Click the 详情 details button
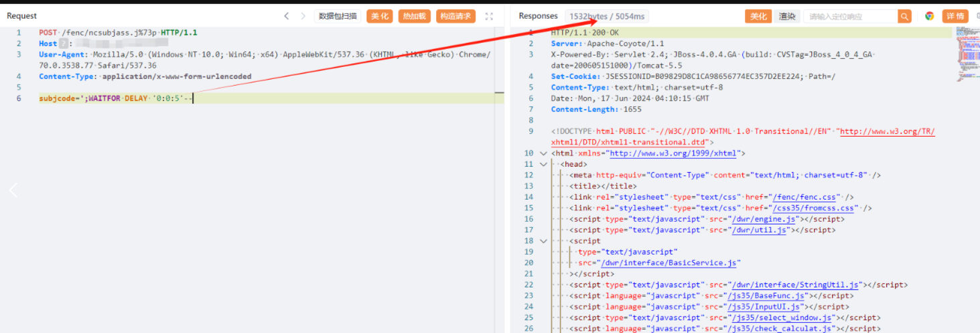The width and height of the screenshot is (980, 333). click(955, 17)
